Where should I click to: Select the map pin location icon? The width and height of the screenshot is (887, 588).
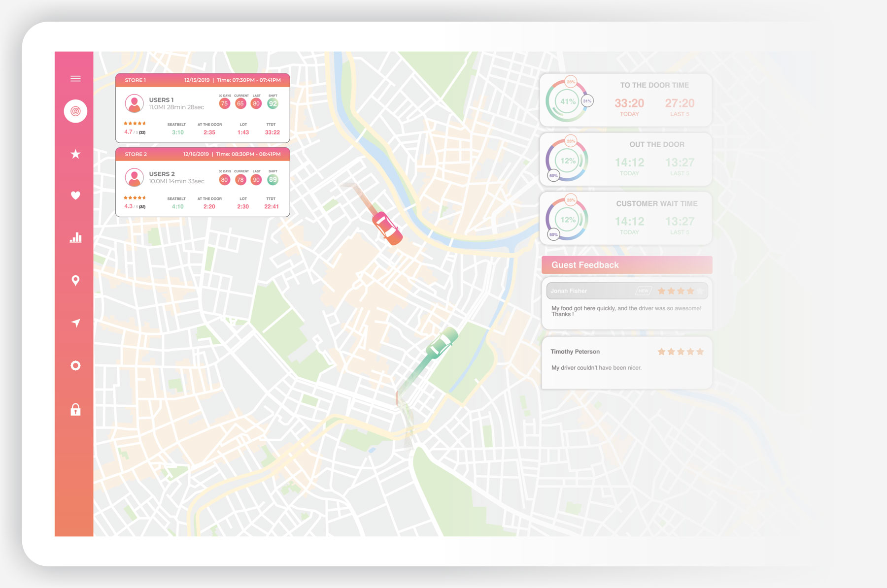pyautogui.click(x=75, y=280)
